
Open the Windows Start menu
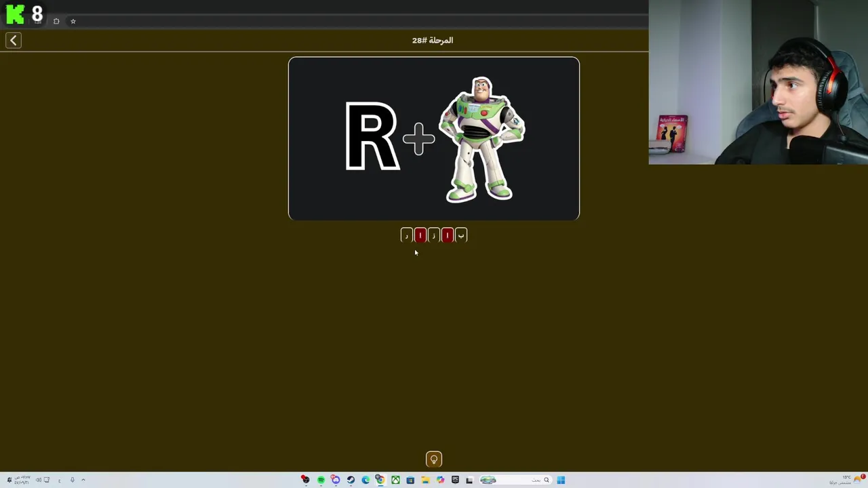click(561, 480)
